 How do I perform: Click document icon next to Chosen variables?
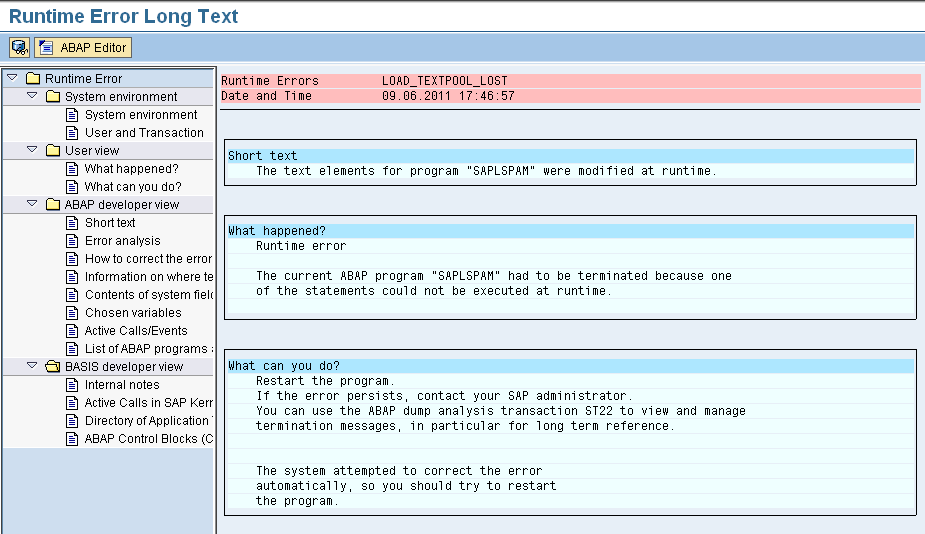click(x=72, y=313)
